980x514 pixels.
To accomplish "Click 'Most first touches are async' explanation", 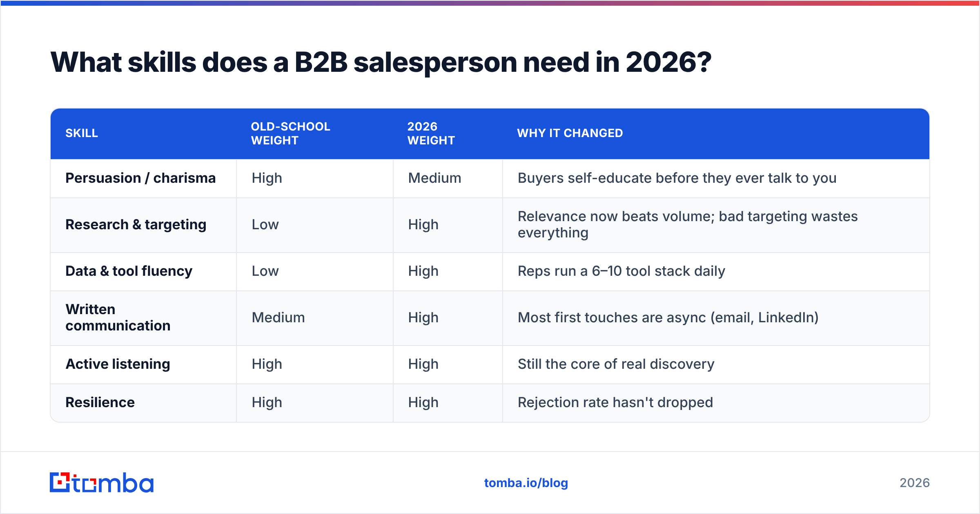I will tap(668, 318).
